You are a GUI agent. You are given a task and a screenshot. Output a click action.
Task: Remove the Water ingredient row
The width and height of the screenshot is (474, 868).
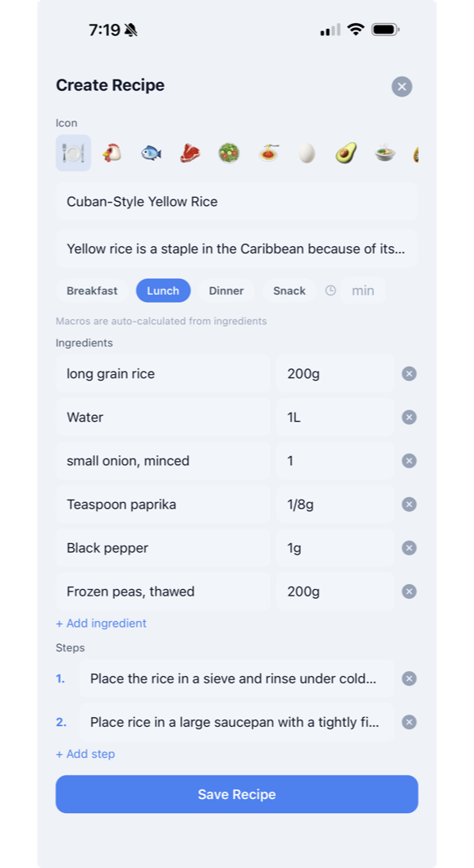pyautogui.click(x=408, y=417)
